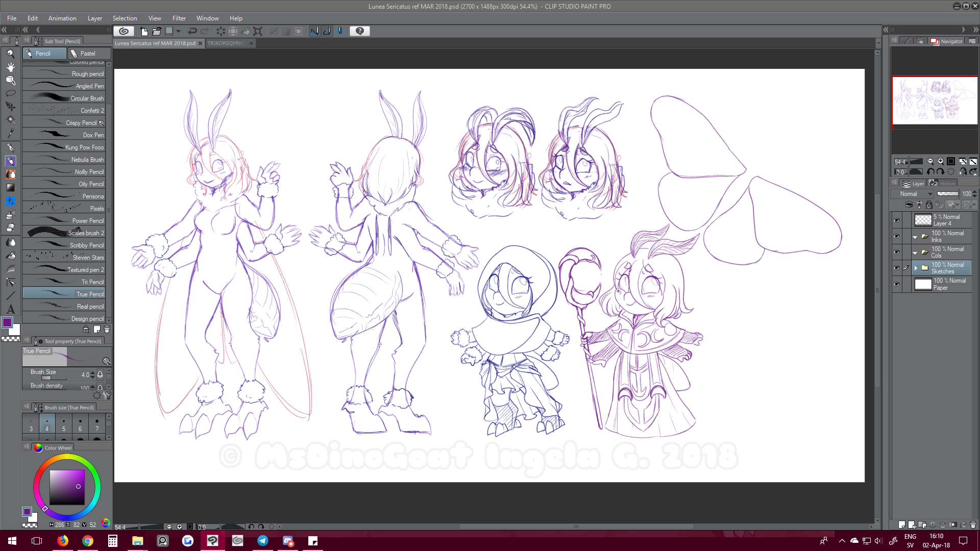Select the Lasso selection tool

10,93
